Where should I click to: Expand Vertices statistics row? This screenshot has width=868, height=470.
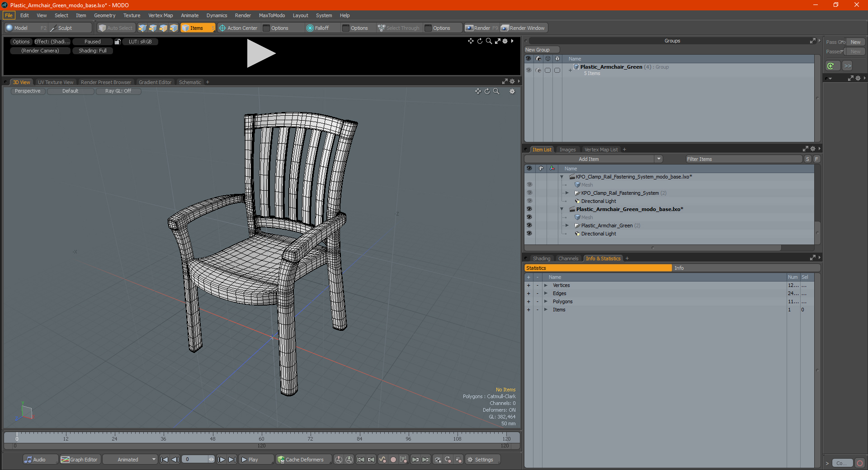point(546,285)
